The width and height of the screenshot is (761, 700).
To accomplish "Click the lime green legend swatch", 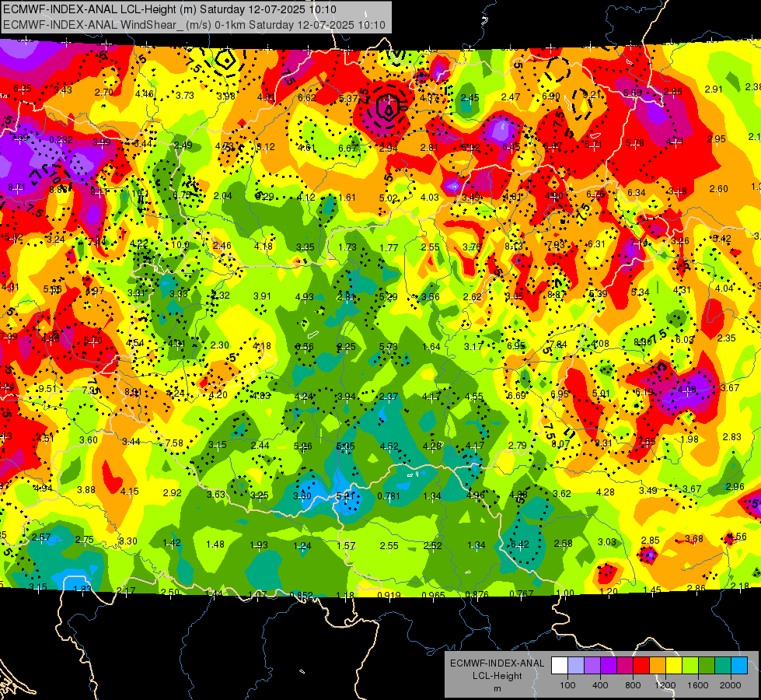I will coord(690,666).
